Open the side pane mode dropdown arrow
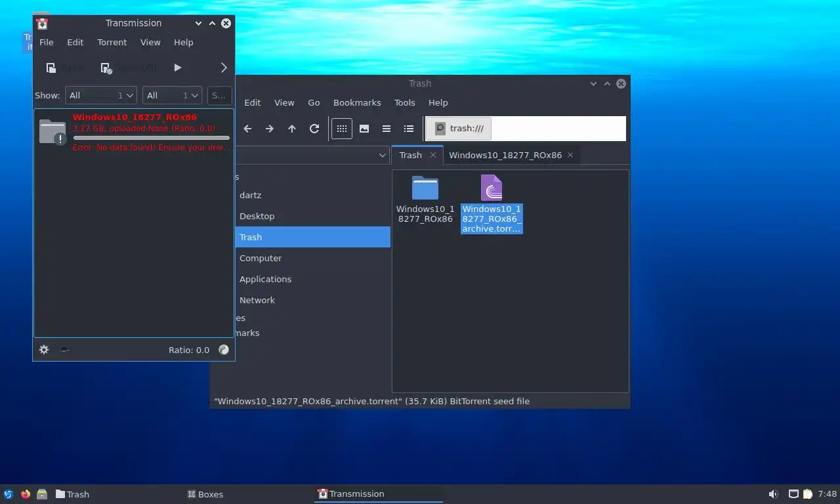840x504 pixels. pyautogui.click(x=383, y=156)
